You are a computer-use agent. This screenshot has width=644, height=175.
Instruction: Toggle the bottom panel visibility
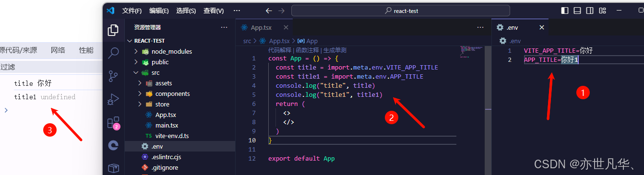click(577, 11)
